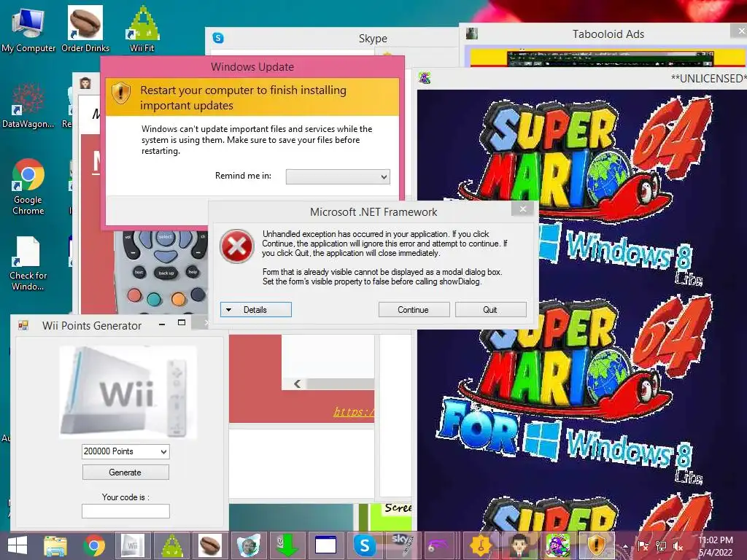Screen dimensions: 747x560
Task: Click the https link in background window
Action: pyautogui.click(x=354, y=412)
